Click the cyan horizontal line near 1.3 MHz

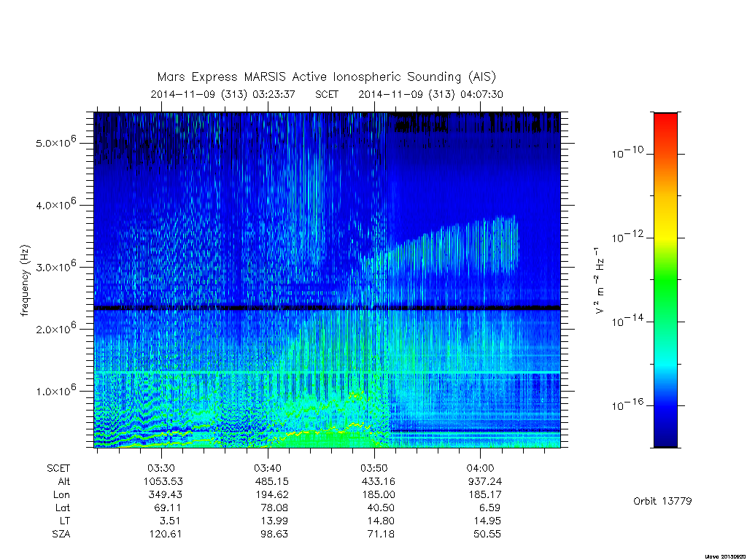pos(327,373)
